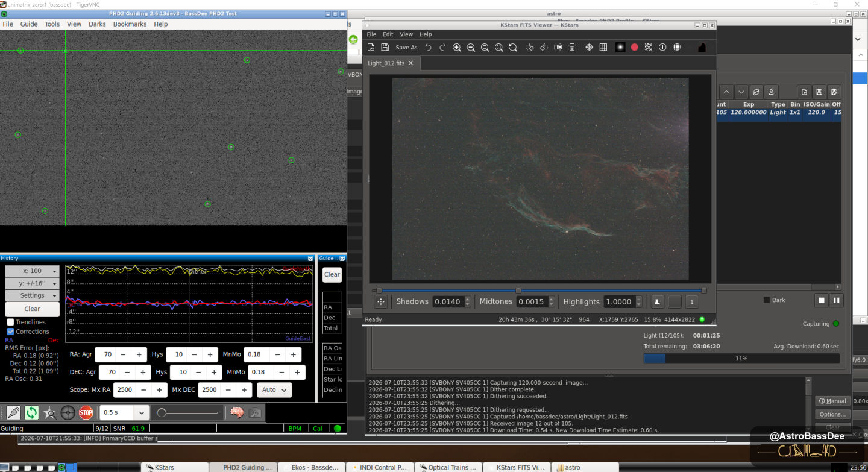Screen dimensions: 868x472
Task: Click the green loop exposures icon in PHD2
Action: (31, 412)
